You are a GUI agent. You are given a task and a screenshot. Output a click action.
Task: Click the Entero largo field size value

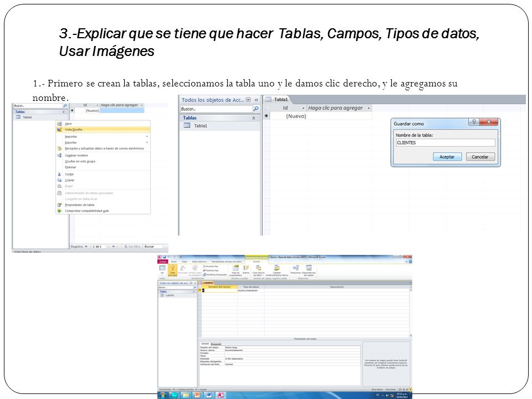point(232,348)
